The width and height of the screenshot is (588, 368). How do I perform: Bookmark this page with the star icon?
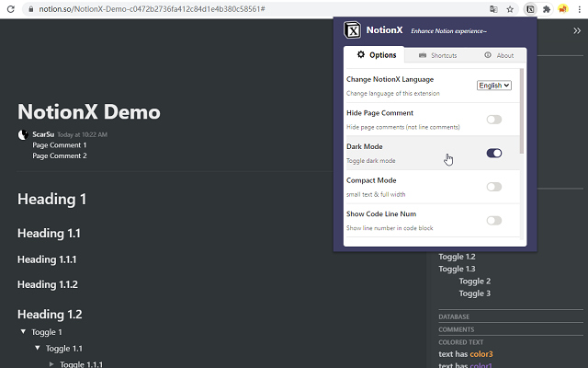(x=510, y=8)
